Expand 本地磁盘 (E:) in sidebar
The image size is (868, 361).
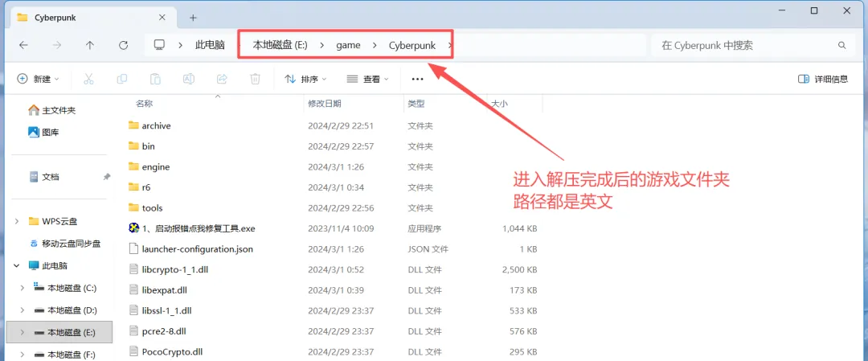23,332
